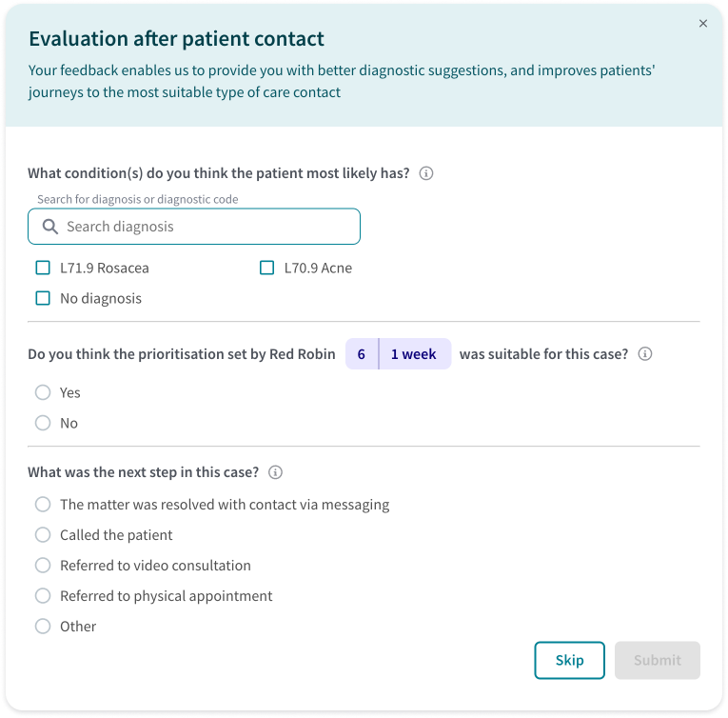Choose No for prioritisation suitability
Viewport: 728px width, 718px height.
pos(43,423)
